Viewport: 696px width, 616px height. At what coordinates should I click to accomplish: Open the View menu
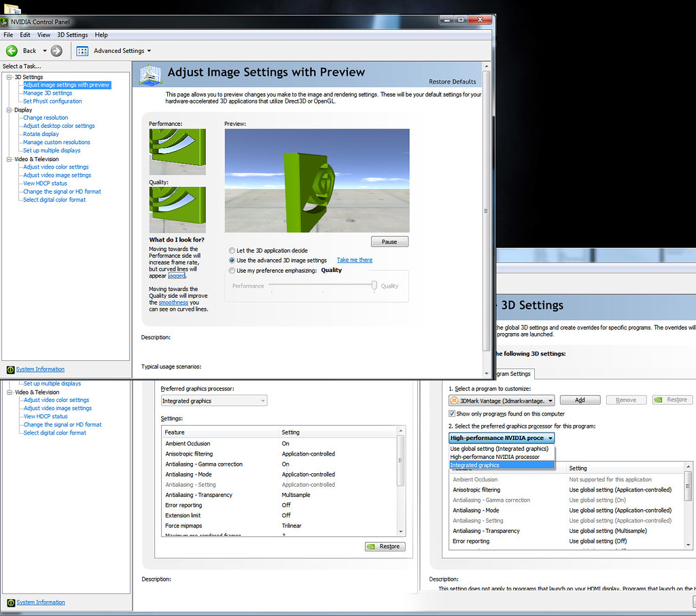(43, 35)
